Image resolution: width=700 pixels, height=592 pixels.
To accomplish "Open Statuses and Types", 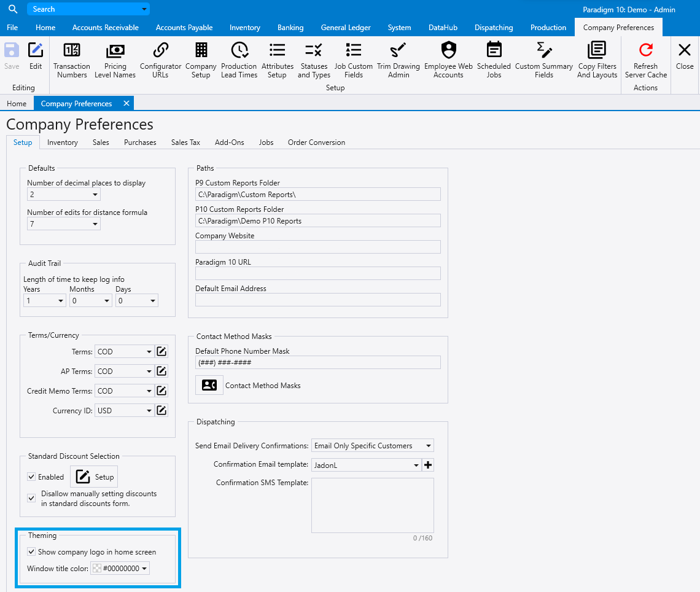I will click(x=314, y=60).
